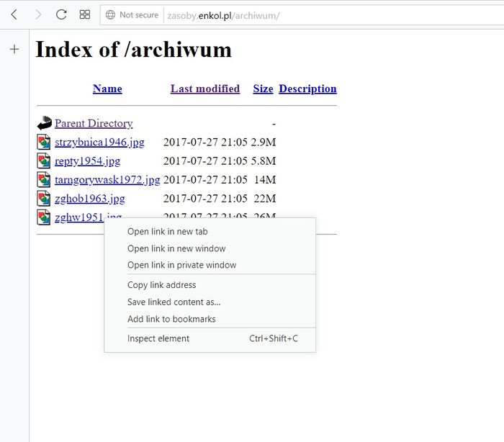This screenshot has height=442, width=504.
Task: Choose Open link in new tab
Action: (168, 232)
